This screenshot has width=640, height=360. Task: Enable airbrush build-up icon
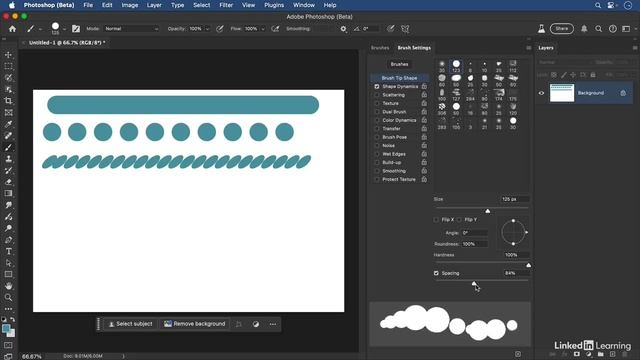click(275, 29)
